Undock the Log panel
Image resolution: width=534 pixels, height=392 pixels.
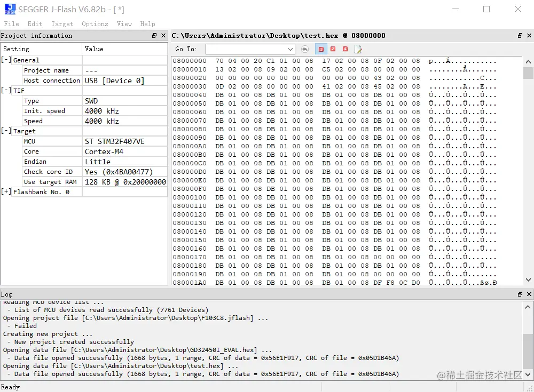point(520,294)
